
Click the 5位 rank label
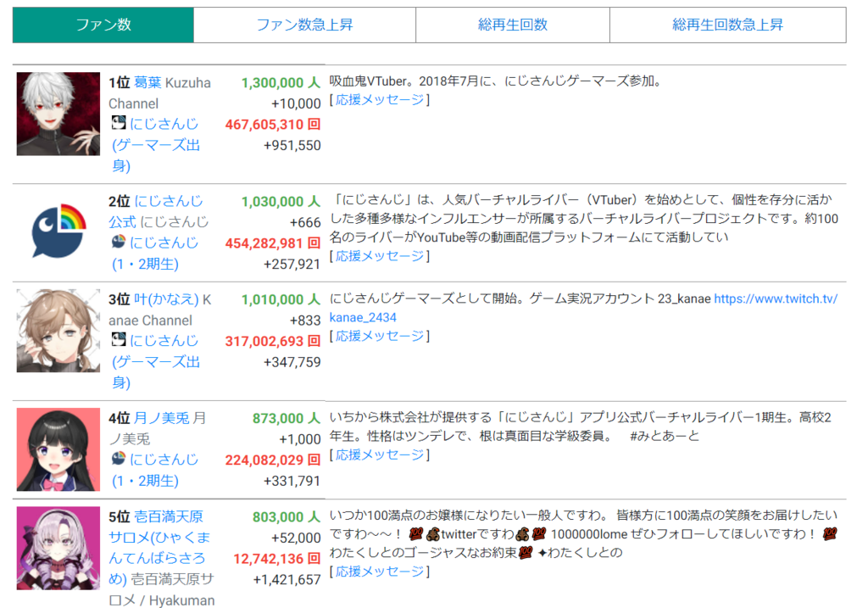click(x=119, y=517)
